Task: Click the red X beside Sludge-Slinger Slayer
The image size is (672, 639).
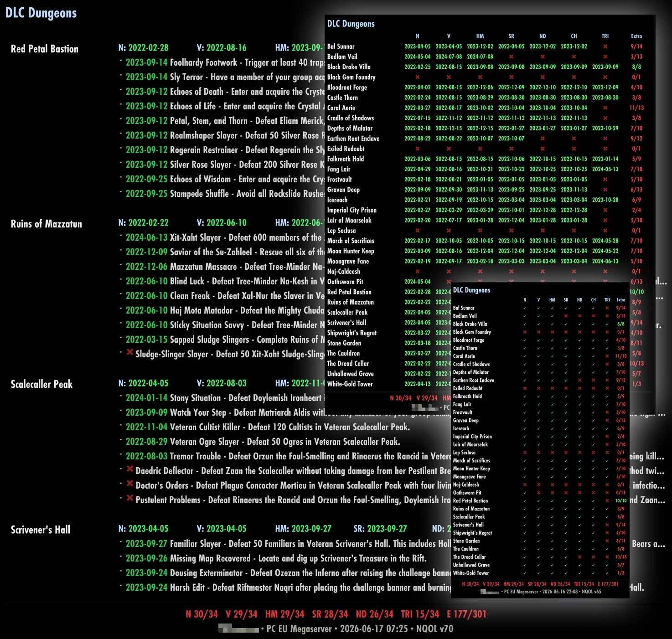Action: pyautogui.click(x=130, y=352)
